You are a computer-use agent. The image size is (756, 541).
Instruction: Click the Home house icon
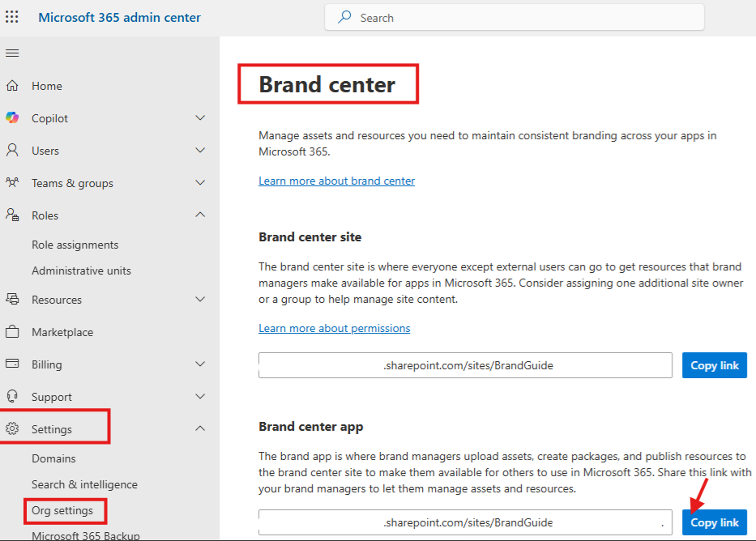point(12,86)
